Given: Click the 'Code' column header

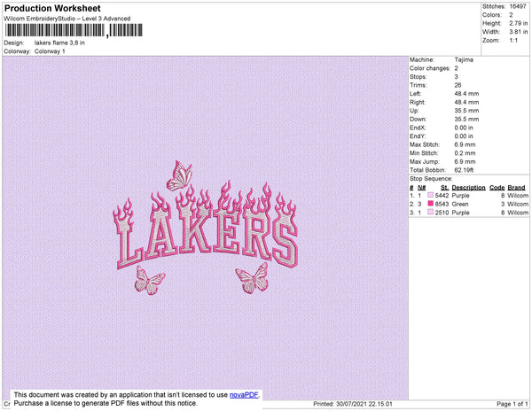Looking at the screenshot, I should pos(497,188).
